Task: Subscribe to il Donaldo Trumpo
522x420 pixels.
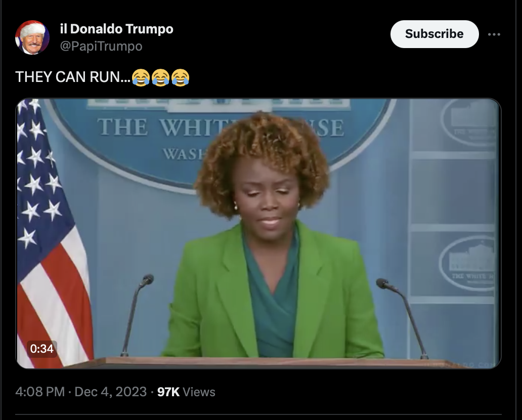Action: [434, 34]
